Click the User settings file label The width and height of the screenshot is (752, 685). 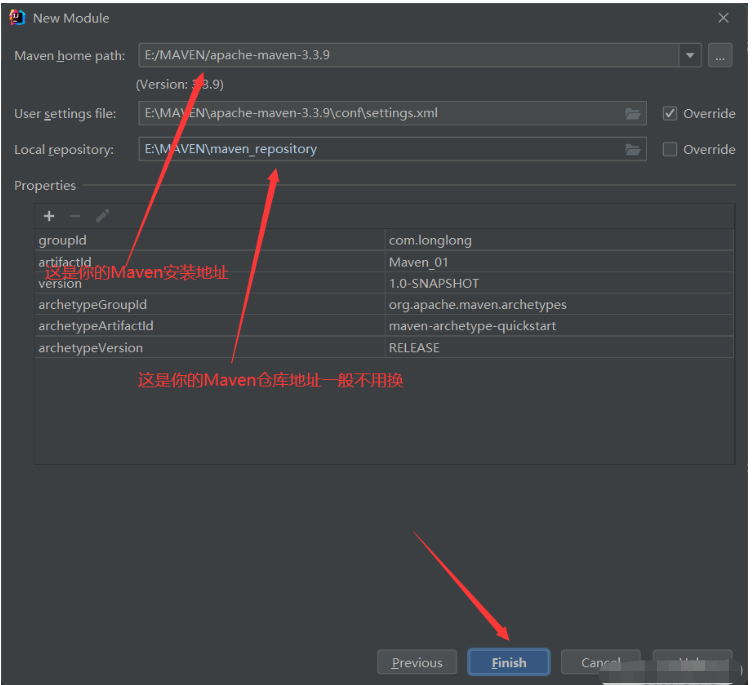65,114
